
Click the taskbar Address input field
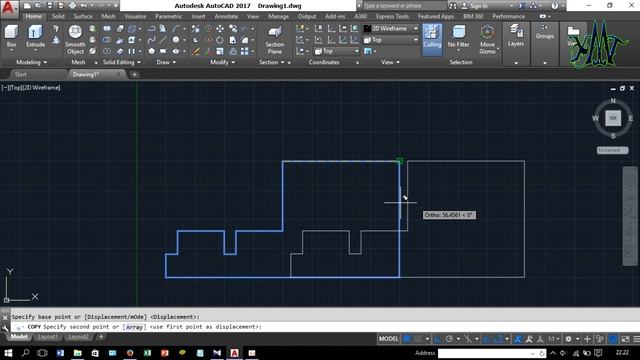point(491,353)
